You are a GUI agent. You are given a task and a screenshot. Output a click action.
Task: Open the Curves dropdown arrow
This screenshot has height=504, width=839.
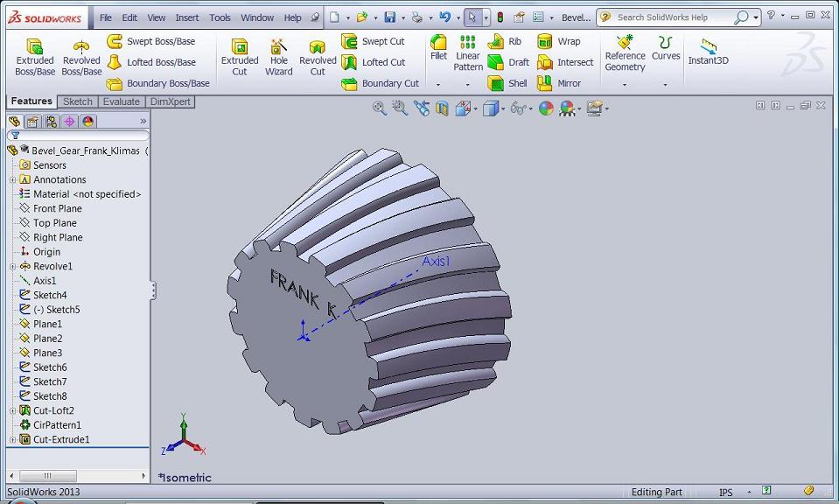click(x=665, y=85)
